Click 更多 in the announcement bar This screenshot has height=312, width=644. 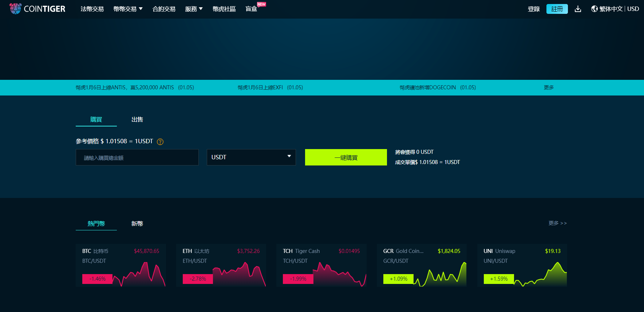click(549, 87)
